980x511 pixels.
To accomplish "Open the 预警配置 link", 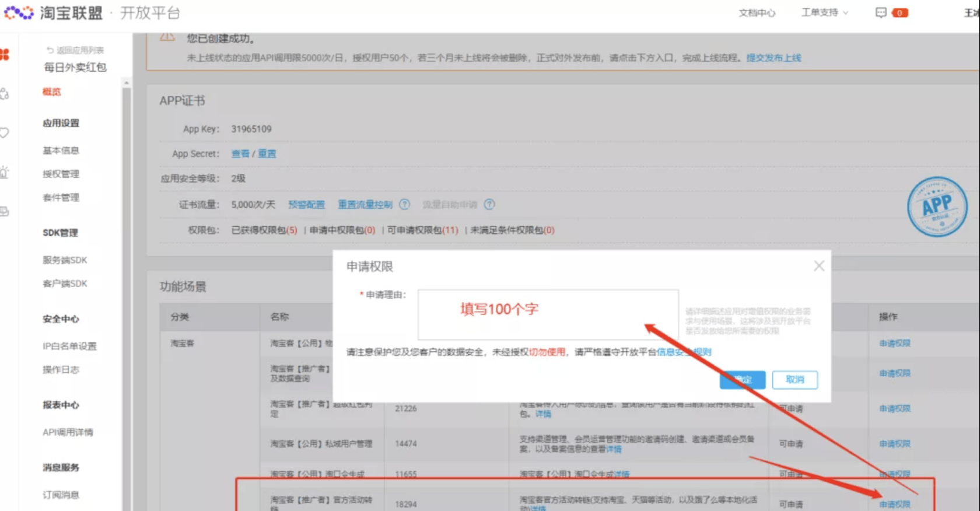I will (306, 204).
